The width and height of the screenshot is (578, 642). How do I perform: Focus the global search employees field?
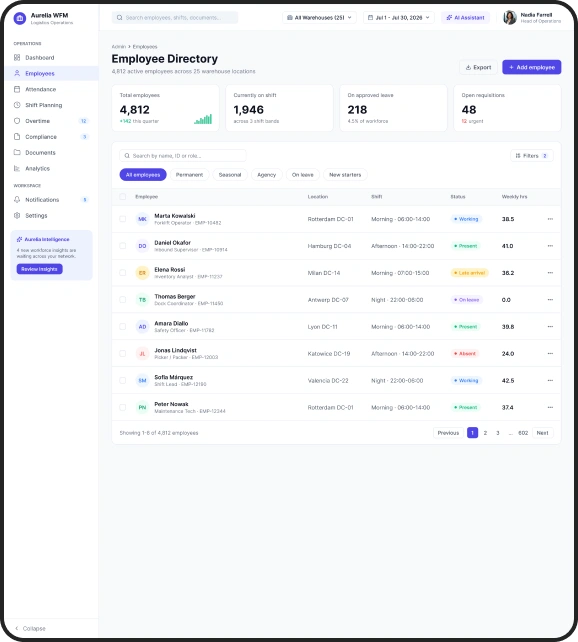click(175, 18)
